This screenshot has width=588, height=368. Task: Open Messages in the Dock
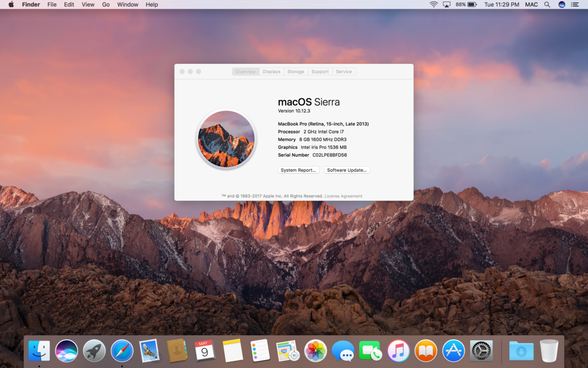click(343, 351)
